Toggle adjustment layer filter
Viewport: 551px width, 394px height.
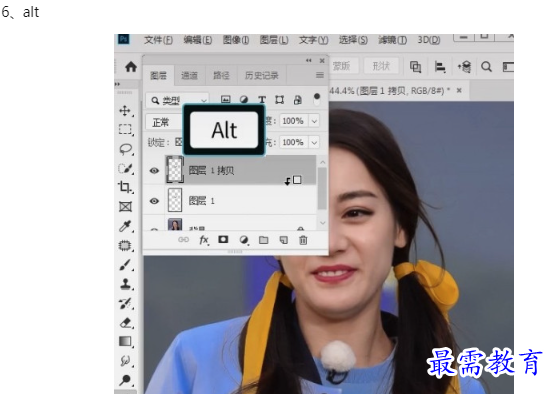244,100
